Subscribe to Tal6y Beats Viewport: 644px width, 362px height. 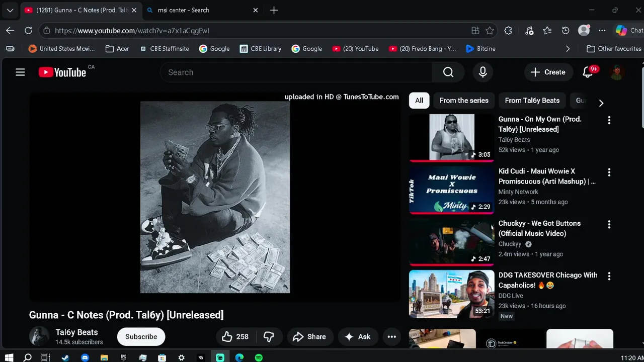click(141, 337)
